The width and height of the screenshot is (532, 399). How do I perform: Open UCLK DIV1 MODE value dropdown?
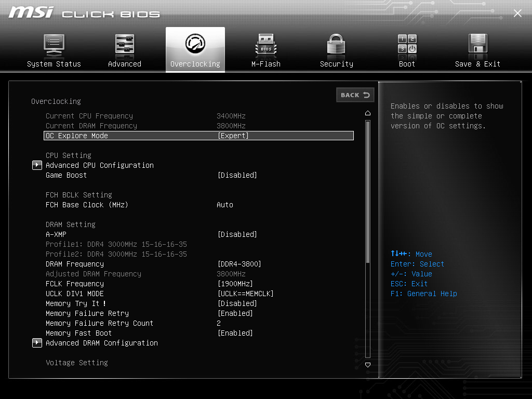pyautogui.click(x=246, y=294)
